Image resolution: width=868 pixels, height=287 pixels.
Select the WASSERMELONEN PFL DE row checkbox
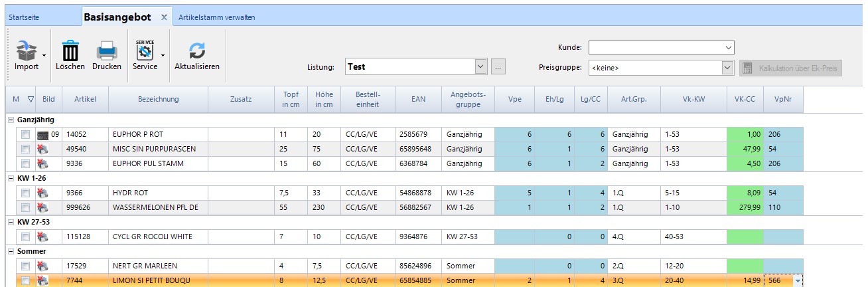coord(25,207)
